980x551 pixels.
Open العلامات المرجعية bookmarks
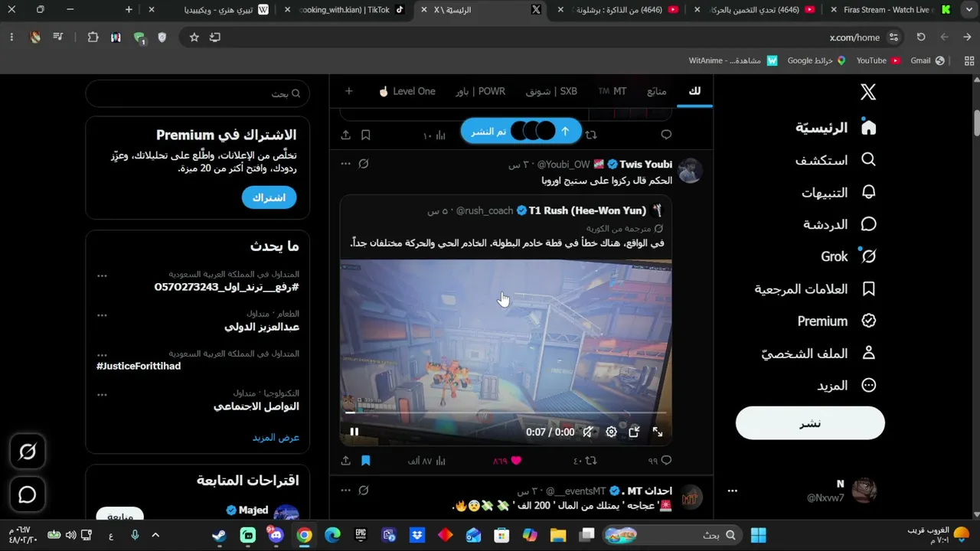point(815,289)
